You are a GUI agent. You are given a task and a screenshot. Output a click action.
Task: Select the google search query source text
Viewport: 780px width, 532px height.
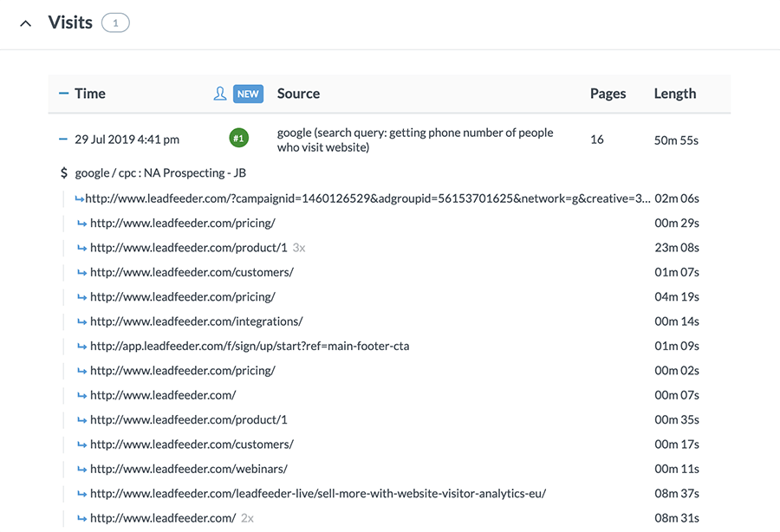pos(415,139)
